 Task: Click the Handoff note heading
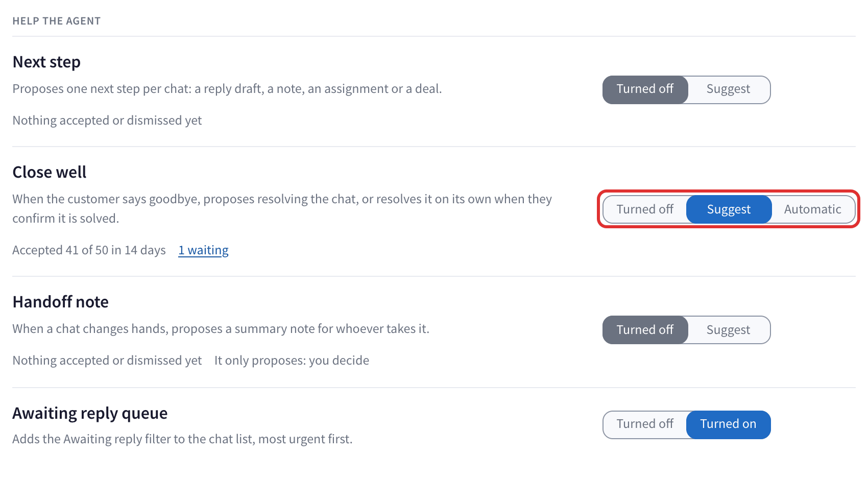[x=61, y=302]
